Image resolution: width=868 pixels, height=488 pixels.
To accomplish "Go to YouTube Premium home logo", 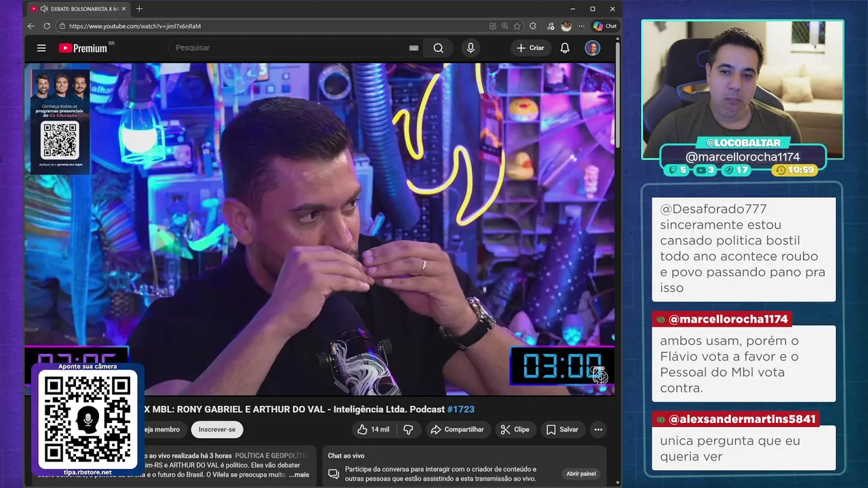I will pyautogui.click(x=83, y=48).
